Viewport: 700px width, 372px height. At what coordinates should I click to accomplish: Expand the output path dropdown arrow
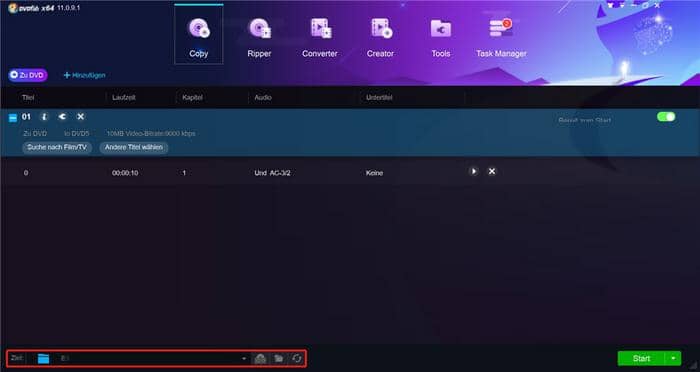point(244,359)
